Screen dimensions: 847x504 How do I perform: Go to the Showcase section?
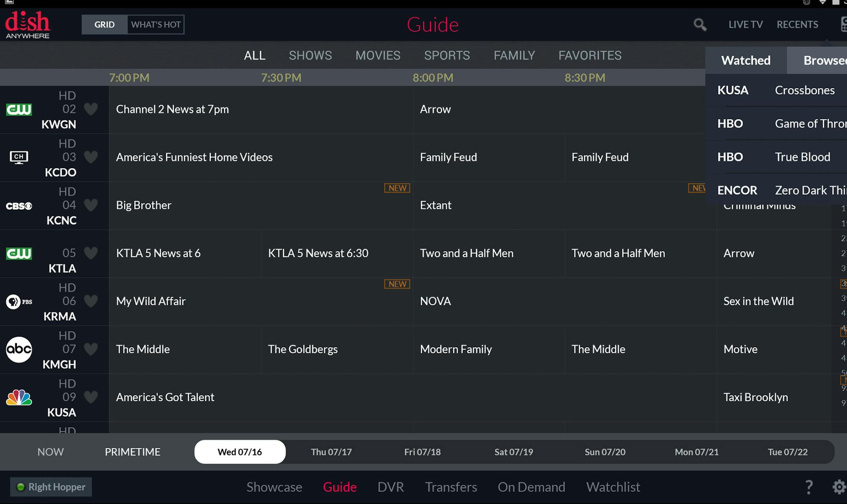pos(274,487)
